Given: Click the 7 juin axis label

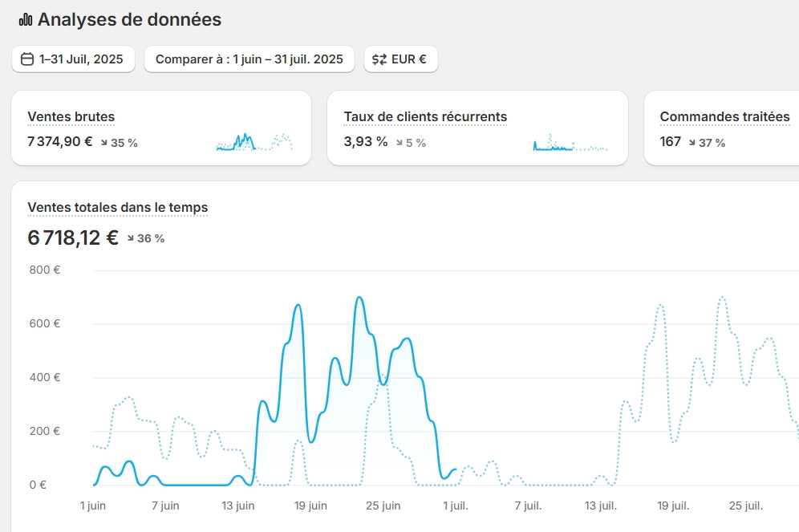Looking at the screenshot, I should click(x=165, y=506).
